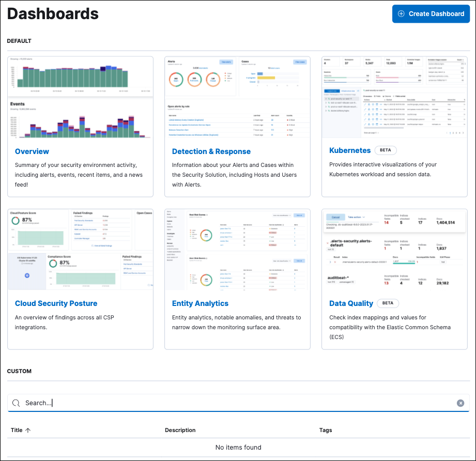Click the Data Quality preview thumbnail
Screen dimensions: 476x461
(x=394, y=250)
